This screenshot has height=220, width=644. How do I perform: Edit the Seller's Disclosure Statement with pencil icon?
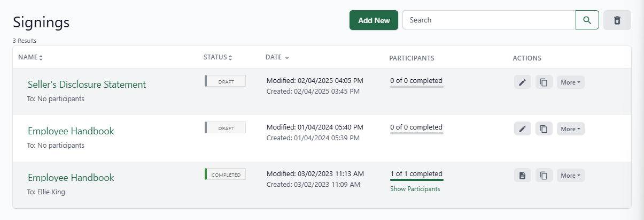coord(523,82)
